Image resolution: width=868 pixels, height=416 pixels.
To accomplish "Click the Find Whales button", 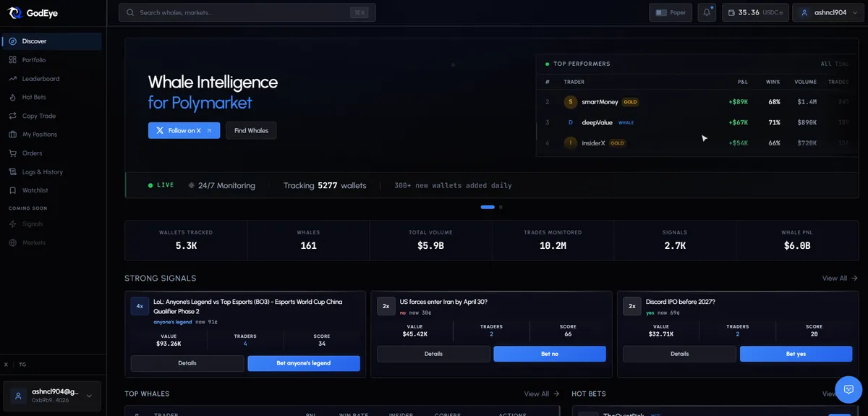I will pos(251,130).
